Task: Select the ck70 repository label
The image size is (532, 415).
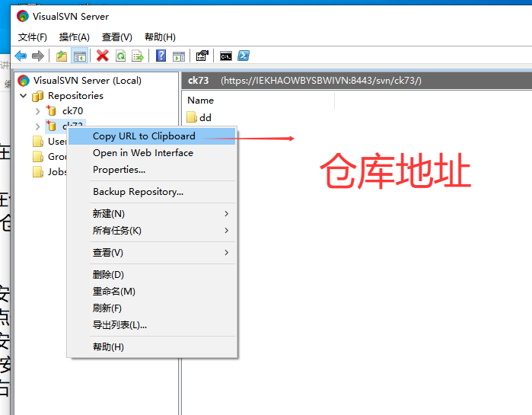Action: (72, 111)
